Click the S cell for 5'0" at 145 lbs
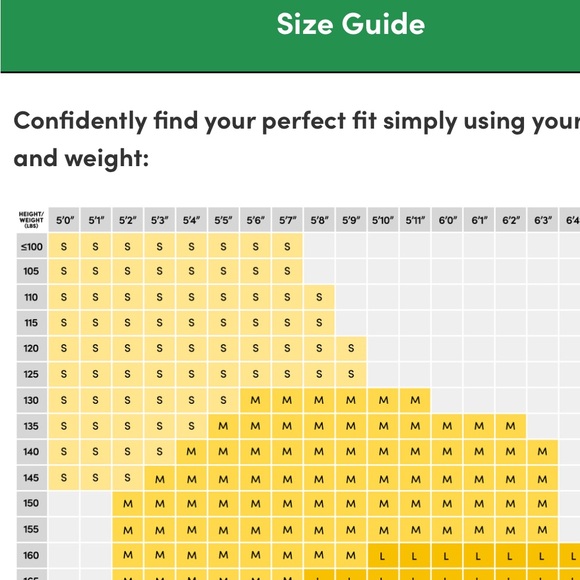The height and width of the screenshot is (580, 580). point(64,478)
